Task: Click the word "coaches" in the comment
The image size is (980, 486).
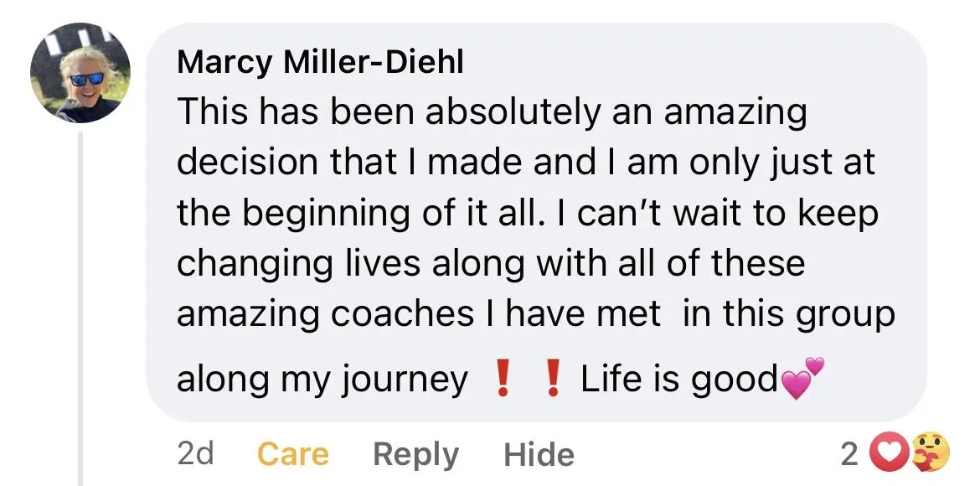Action: click(x=404, y=313)
